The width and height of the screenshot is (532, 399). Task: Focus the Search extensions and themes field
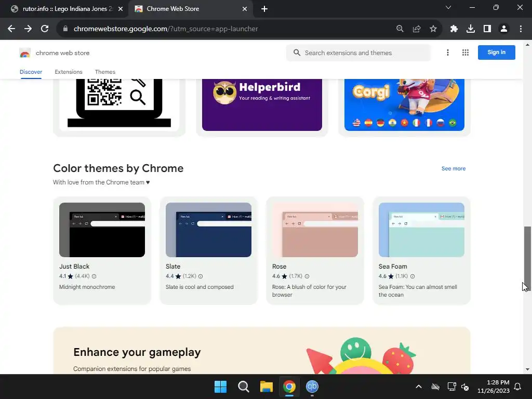[x=358, y=53]
